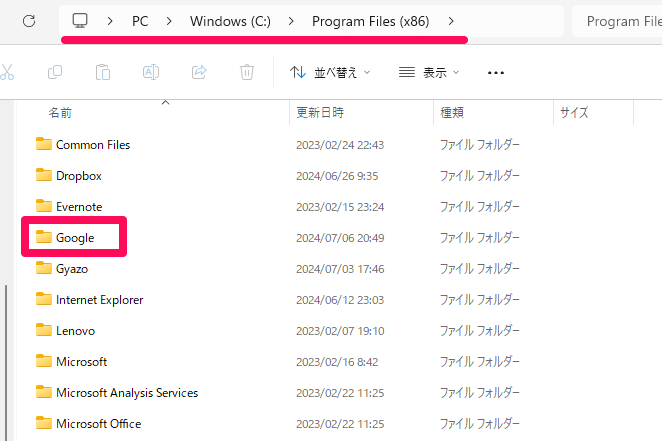The width and height of the screenshot is (662, 441).
Task: Click the Copy icon in toolbar
Action: click(55, 72)
